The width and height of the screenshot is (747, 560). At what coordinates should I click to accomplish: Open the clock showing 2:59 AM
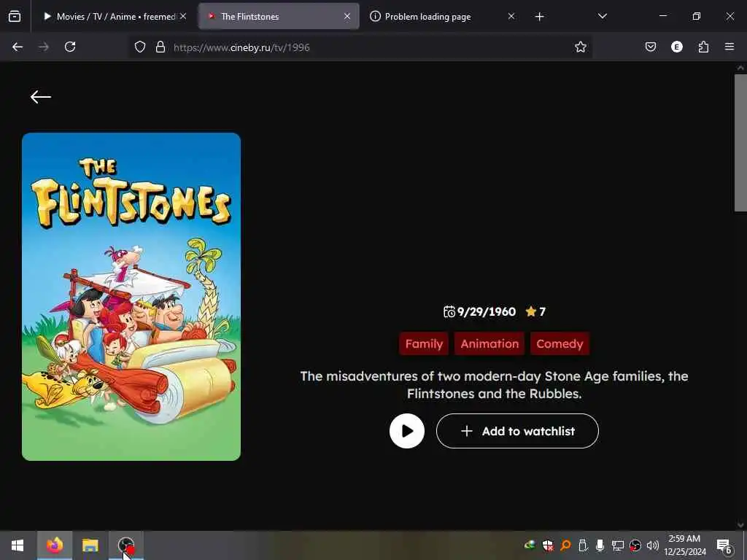click(684, 545)
